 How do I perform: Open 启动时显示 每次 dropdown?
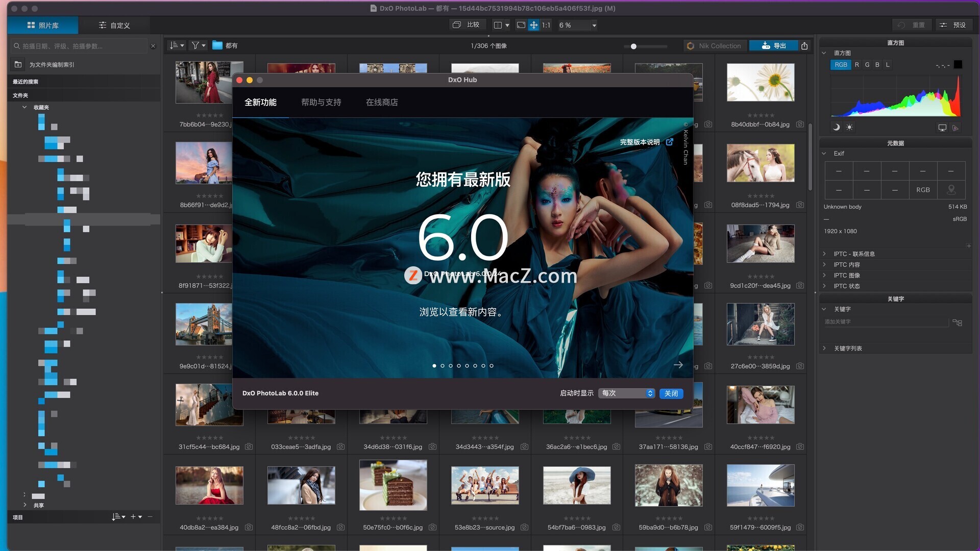pos(627,393)
